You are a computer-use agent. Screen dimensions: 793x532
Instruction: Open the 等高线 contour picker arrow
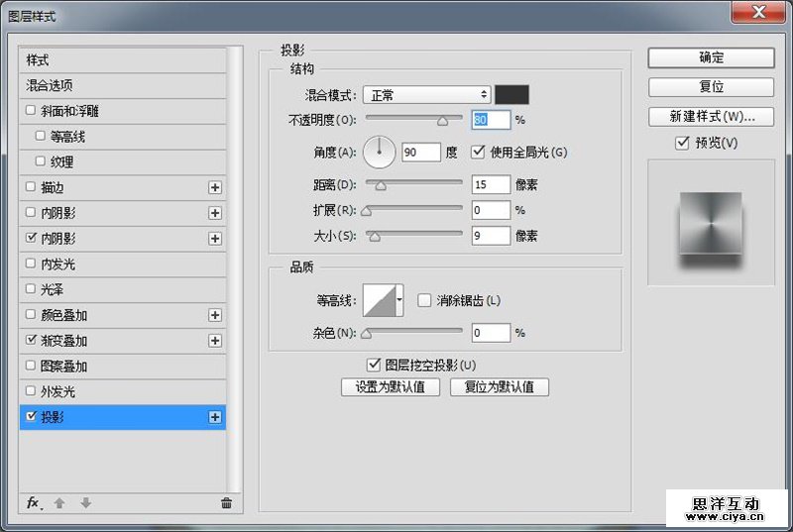[x=399, y=300]
